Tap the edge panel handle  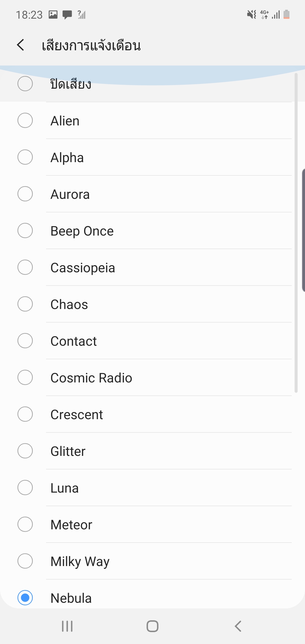point(303,230)
